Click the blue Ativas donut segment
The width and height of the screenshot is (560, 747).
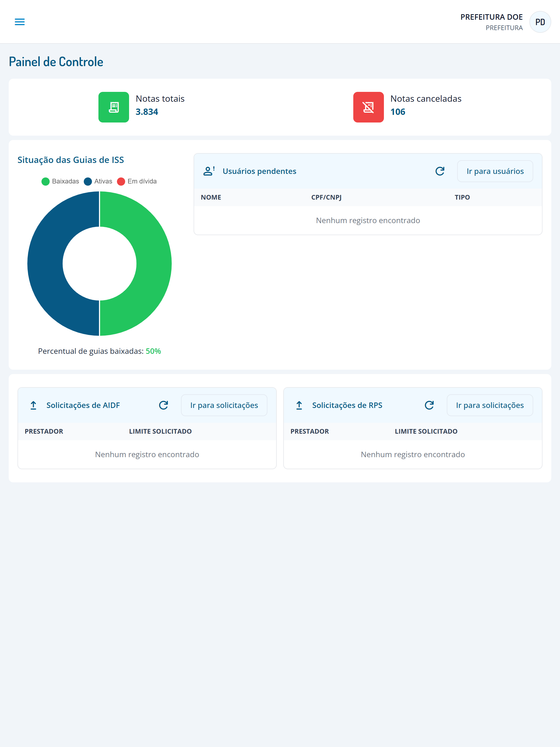(x=45, y=263)
